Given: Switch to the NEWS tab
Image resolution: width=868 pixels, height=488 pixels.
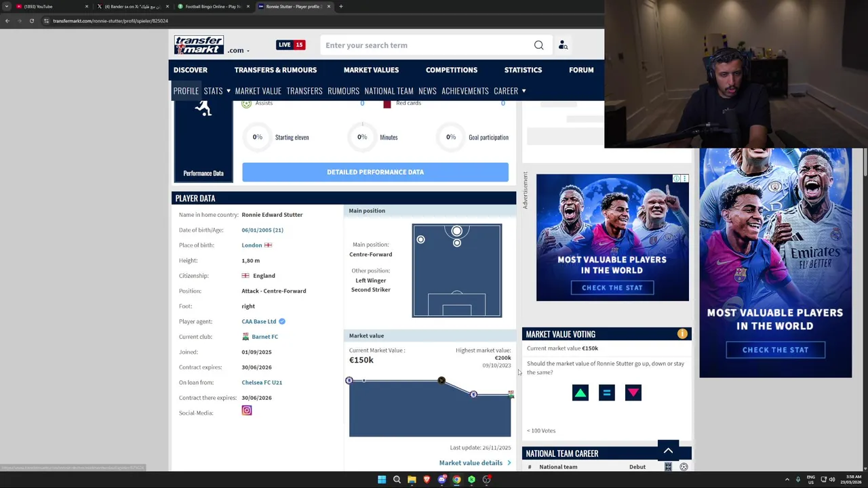Looking at the screenshot, I should 427,91.
